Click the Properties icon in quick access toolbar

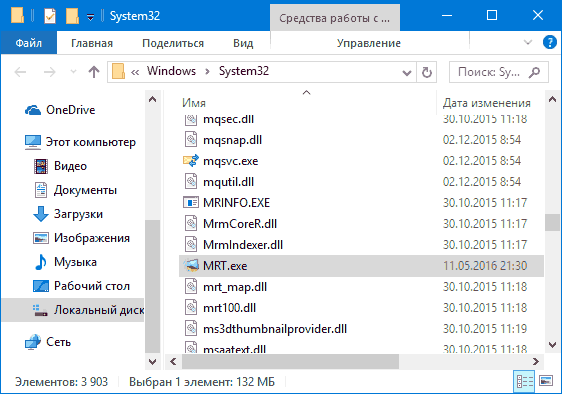pos(50,16)
